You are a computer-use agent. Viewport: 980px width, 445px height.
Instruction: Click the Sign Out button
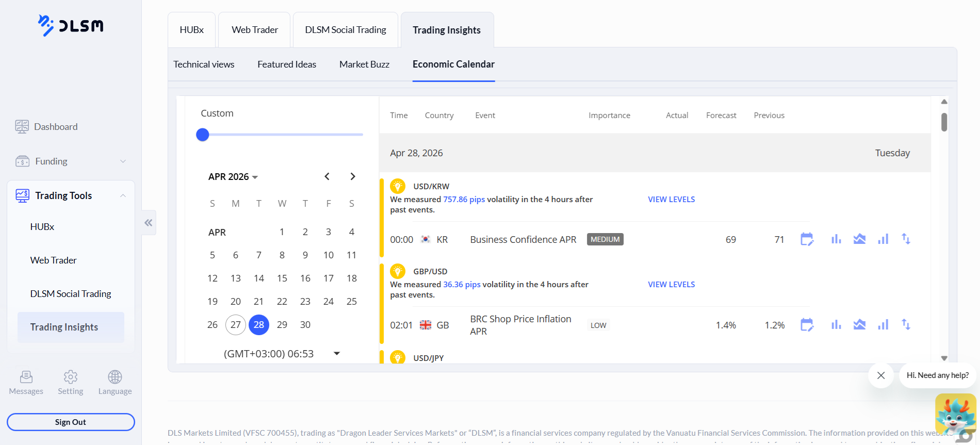71,422
